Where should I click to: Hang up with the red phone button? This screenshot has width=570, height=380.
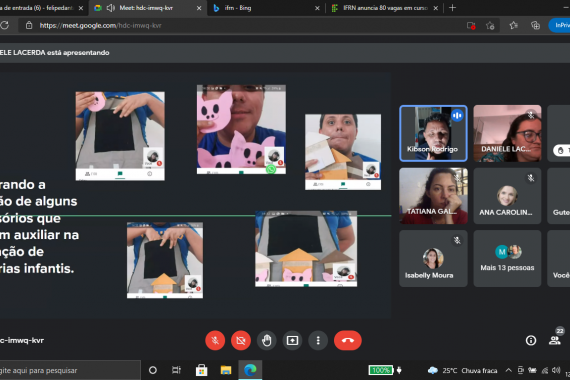click(x=348, y=340)
